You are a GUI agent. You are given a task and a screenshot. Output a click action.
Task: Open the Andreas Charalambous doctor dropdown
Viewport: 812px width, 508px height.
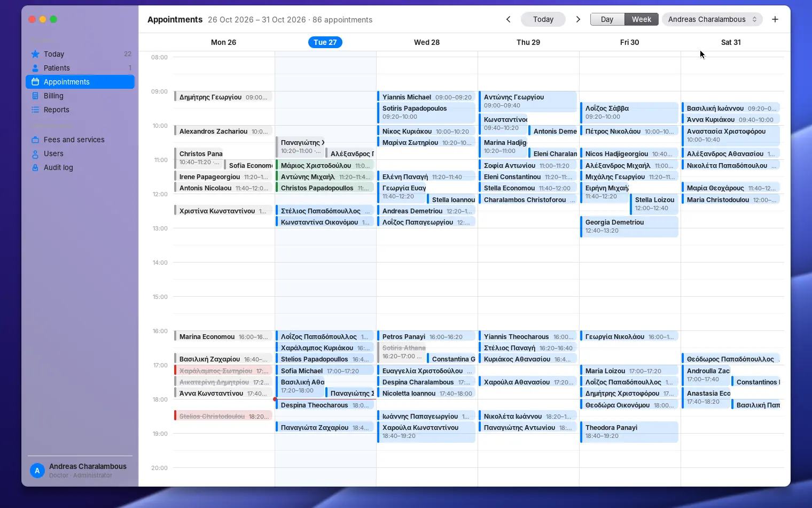tap(712, 19)
